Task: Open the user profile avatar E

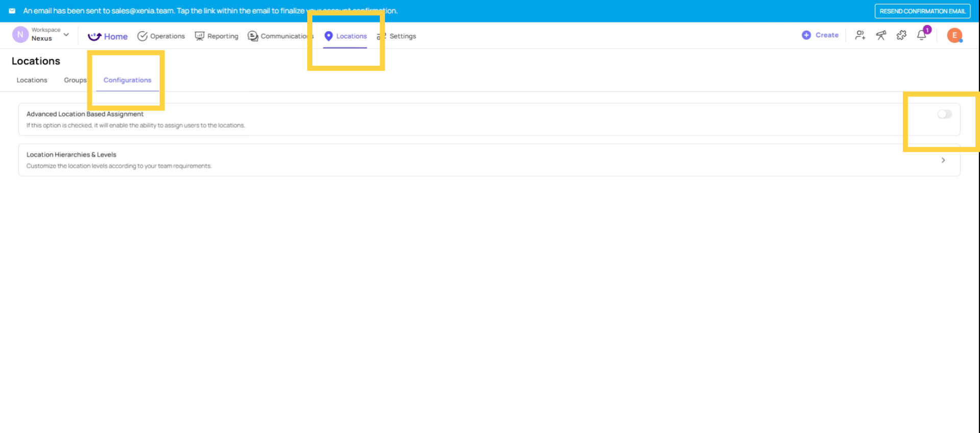Action: coord(954,35)
